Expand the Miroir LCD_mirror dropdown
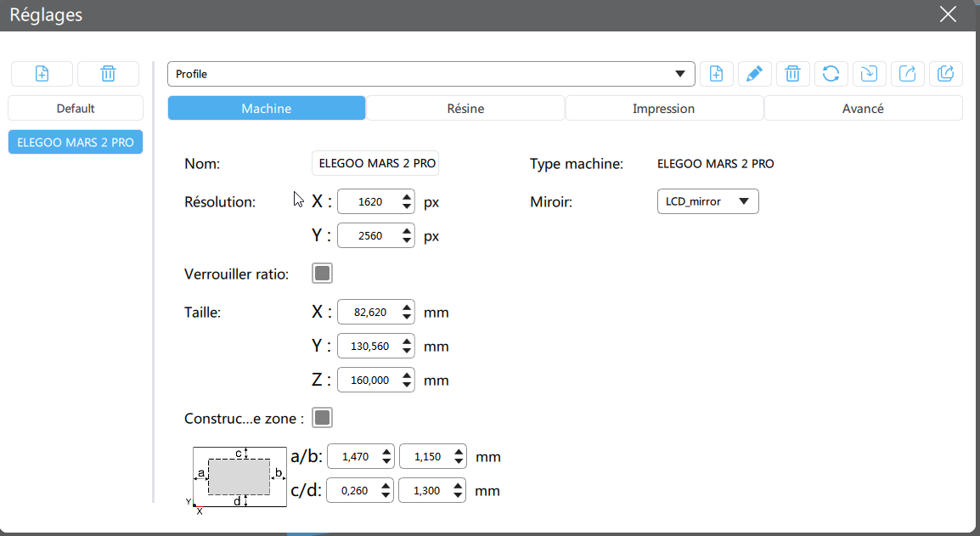980x536 pixels. pyautogui.click(x=707, y=201)
